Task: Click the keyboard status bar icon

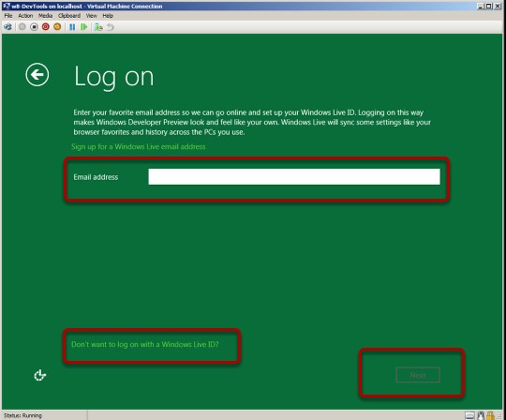Action: click(469, 415)
